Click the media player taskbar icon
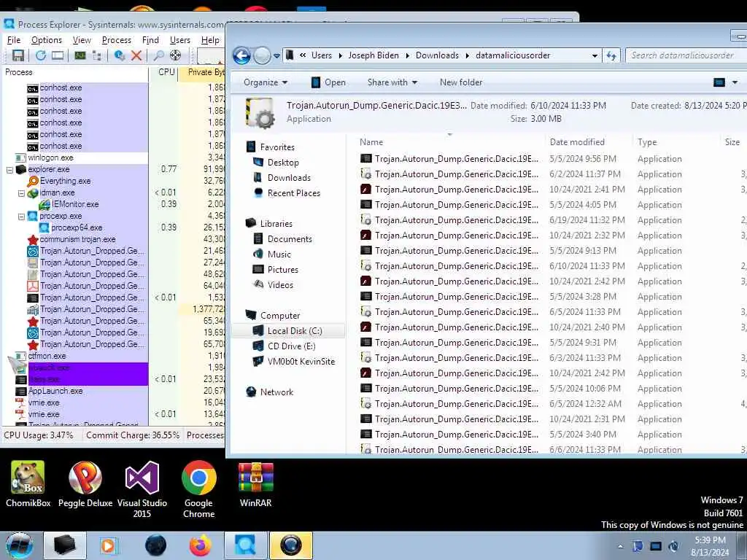This screenshot has height=560, width=747. point(108,545)
